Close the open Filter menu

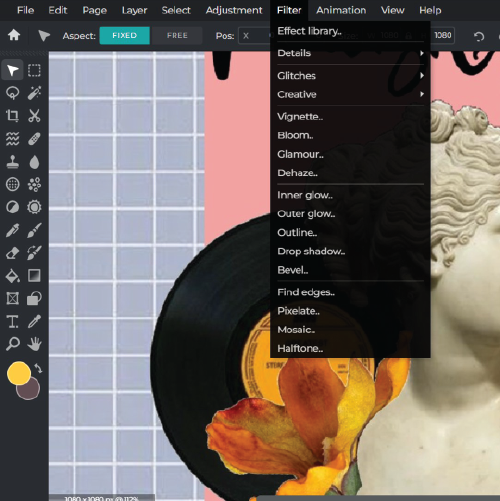point(289,10)
